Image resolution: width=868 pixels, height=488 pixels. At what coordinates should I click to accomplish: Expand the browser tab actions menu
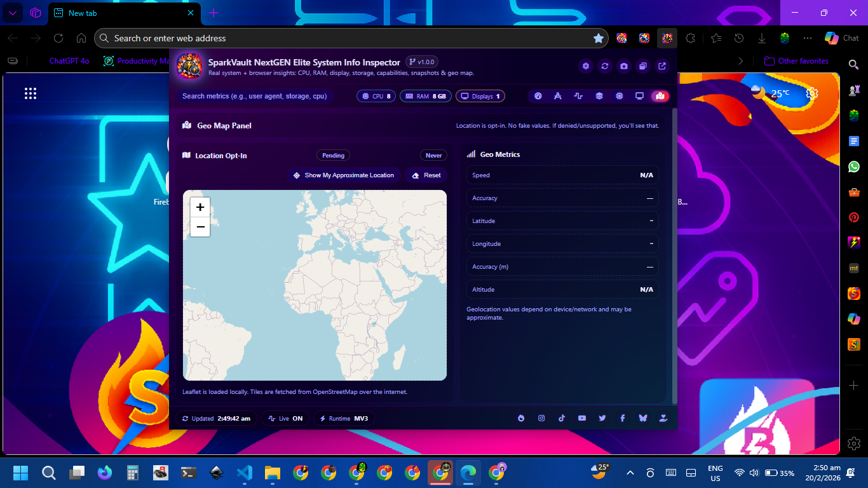pyautogui.click(x=13, y=13)
